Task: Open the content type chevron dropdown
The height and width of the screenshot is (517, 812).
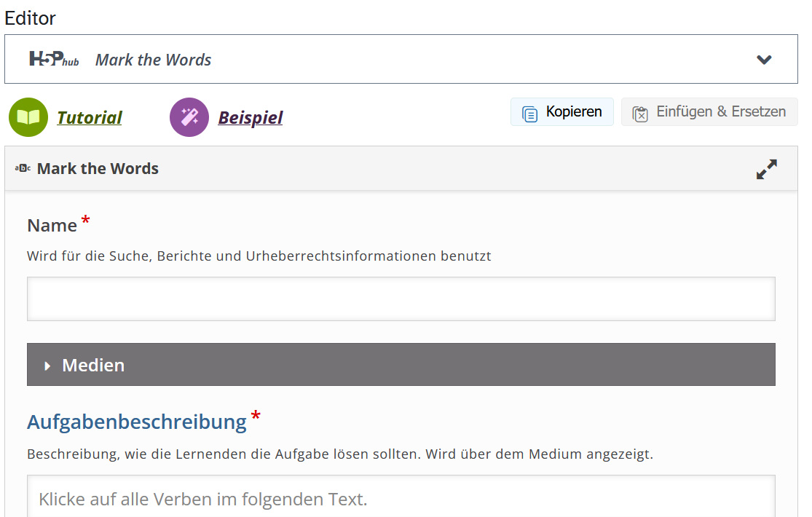Action: click(x=763, y=60)
